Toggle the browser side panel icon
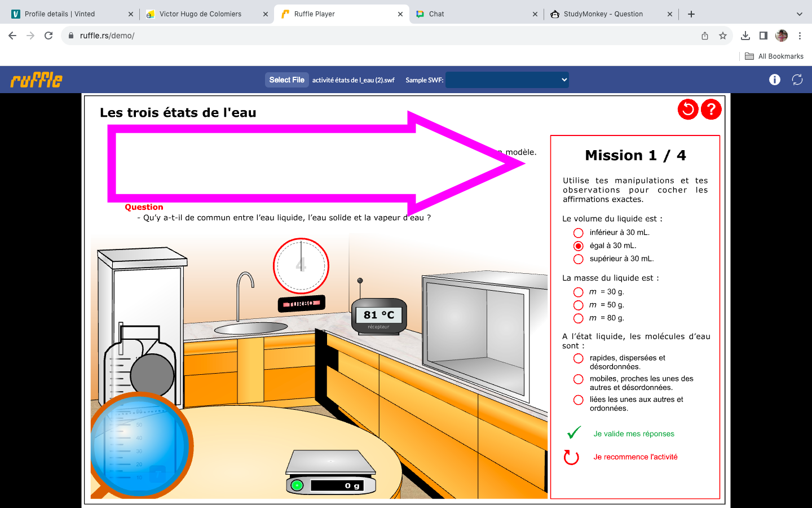Image resolution: width=812 pixels, height=508 pixels. (x=764, y=36)
